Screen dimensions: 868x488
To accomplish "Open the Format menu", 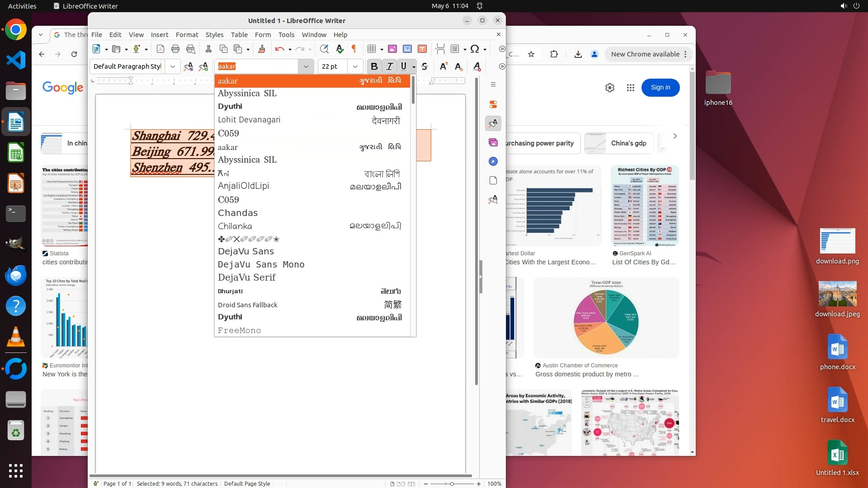I will tap(187, 35).
